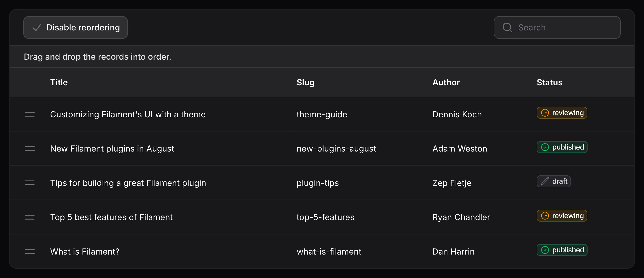Screen dimensions: 644x278
Task: Click drag handle for Tips for building row
Action: (x=30, y=183)
